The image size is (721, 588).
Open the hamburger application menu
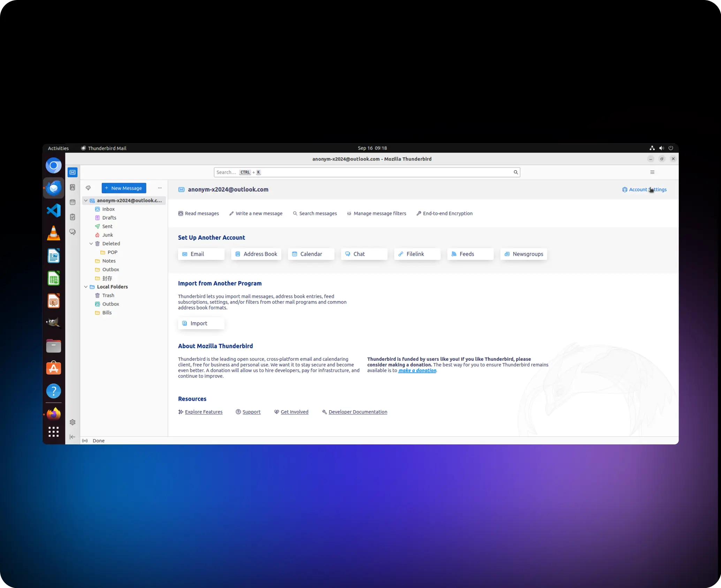pos(652,172)
